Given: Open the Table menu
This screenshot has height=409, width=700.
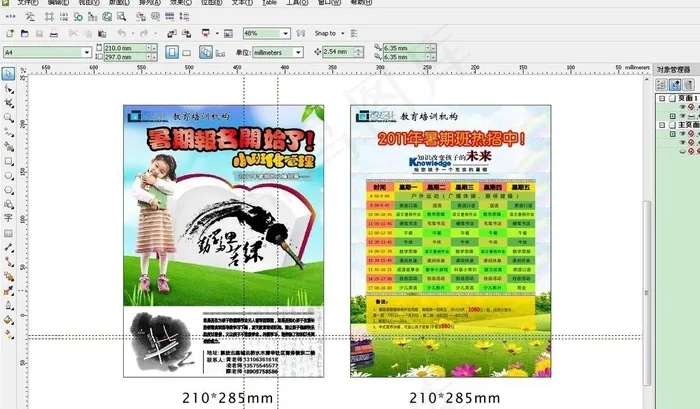Looking at the screenshot, I should [269, 3].
